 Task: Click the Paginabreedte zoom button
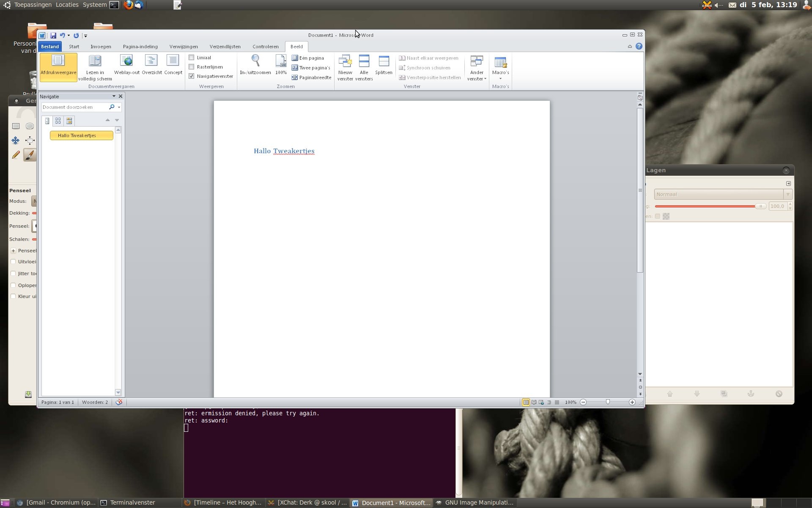tap(311, 77)
